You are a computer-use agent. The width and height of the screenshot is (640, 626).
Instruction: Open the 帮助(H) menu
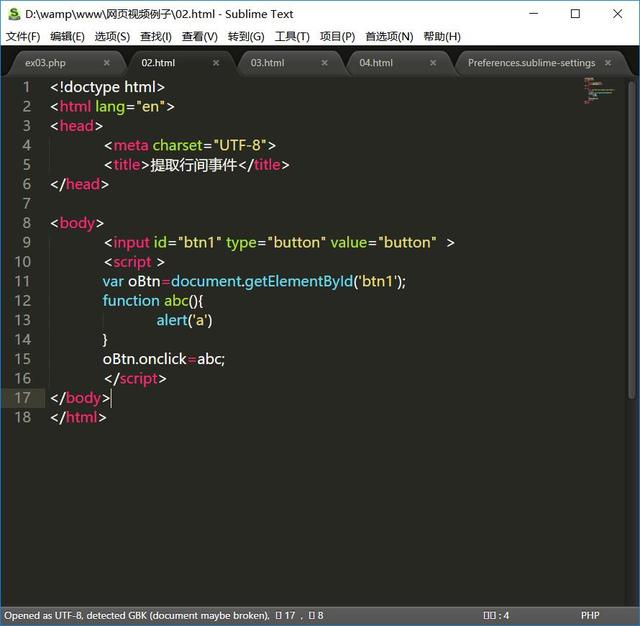point(442,37)
